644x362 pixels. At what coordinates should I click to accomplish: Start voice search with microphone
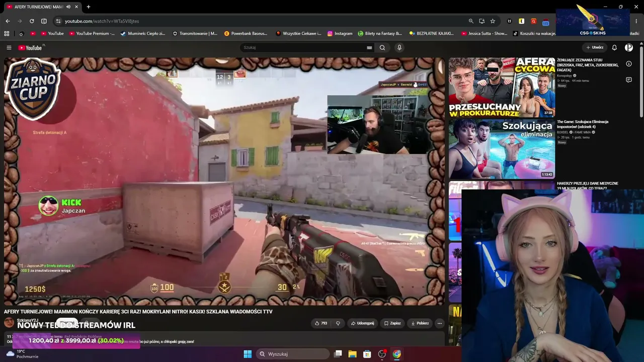tap(399, 48)
